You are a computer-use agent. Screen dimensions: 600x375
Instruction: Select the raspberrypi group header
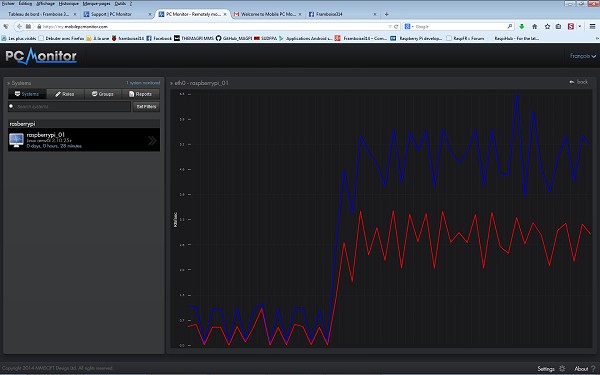click(84, 124)
